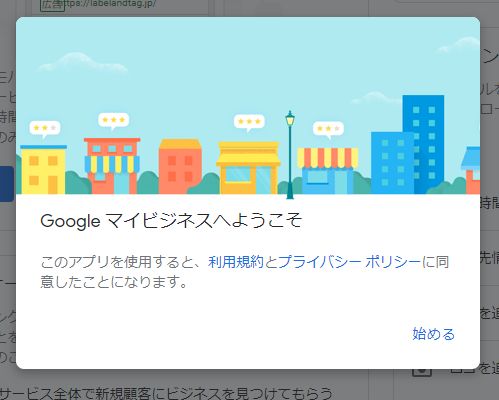Click the plain orange building

click(180, 167)
